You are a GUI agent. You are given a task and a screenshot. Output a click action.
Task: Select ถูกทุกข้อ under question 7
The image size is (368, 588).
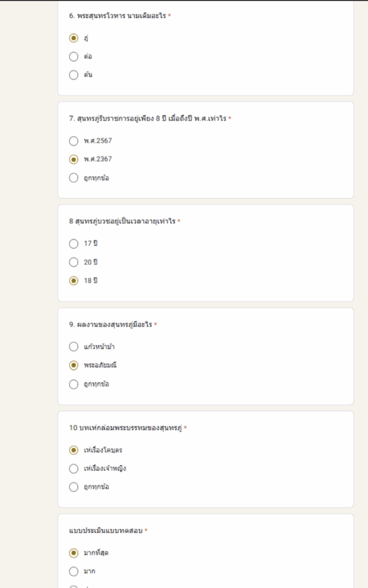click(74, 178)
